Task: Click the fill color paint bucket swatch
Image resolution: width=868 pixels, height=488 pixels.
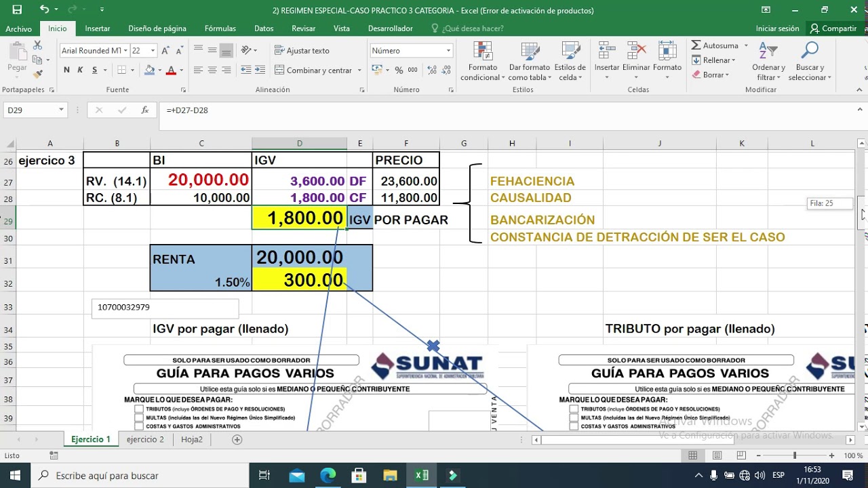Action: pos(149,70)
